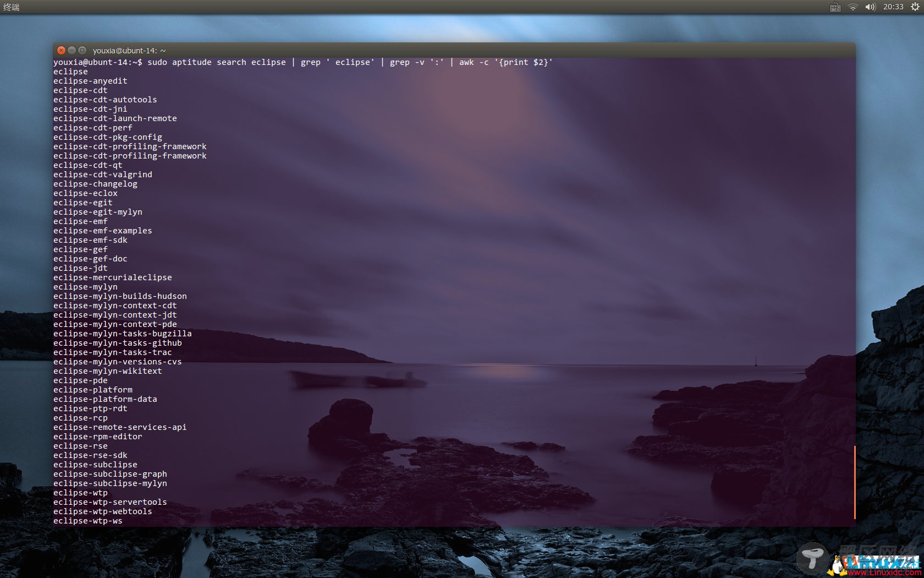
Task: Maximize the terminal window
Action: tap(82, 50)
